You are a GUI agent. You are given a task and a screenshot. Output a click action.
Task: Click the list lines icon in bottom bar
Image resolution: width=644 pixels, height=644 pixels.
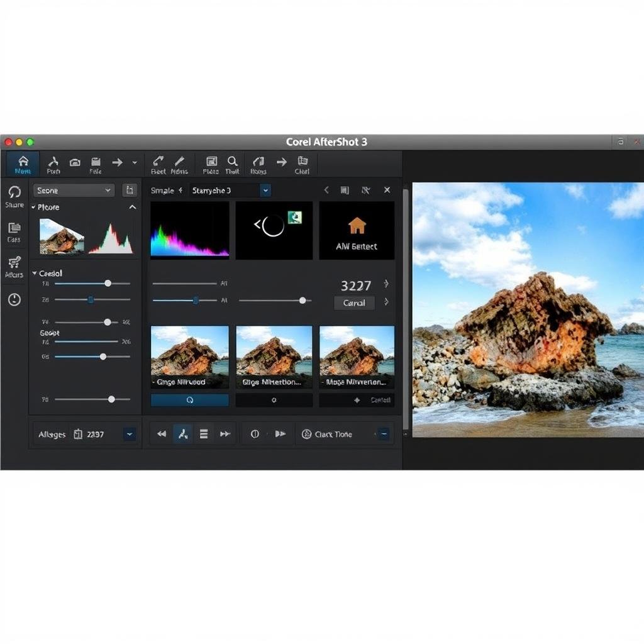click(204, 434)
